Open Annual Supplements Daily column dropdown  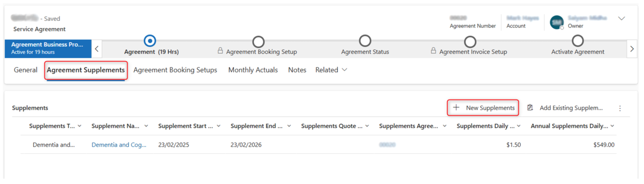[612, 126]
